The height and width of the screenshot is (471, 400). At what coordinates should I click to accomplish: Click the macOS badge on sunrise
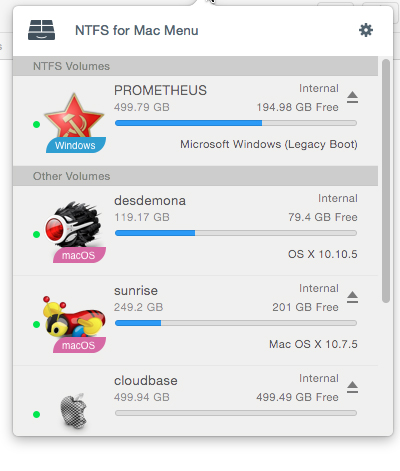pos(79,345)
